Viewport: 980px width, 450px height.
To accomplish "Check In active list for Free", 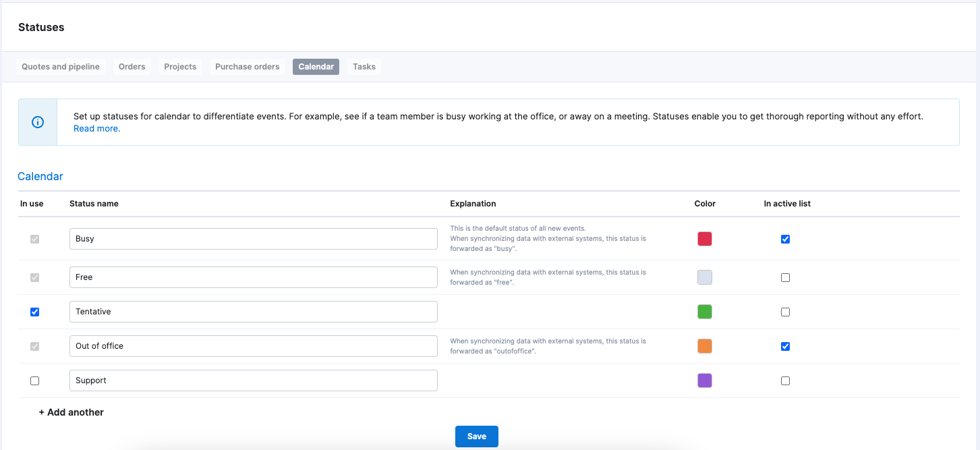I will pyautogui.click(x=785, y=277).
